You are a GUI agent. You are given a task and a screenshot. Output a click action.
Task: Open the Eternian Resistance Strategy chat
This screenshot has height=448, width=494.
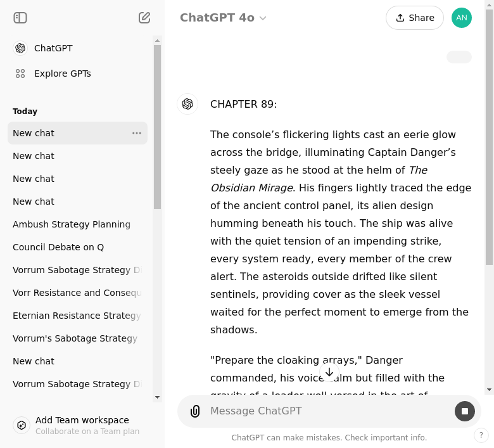pos(76,316)
